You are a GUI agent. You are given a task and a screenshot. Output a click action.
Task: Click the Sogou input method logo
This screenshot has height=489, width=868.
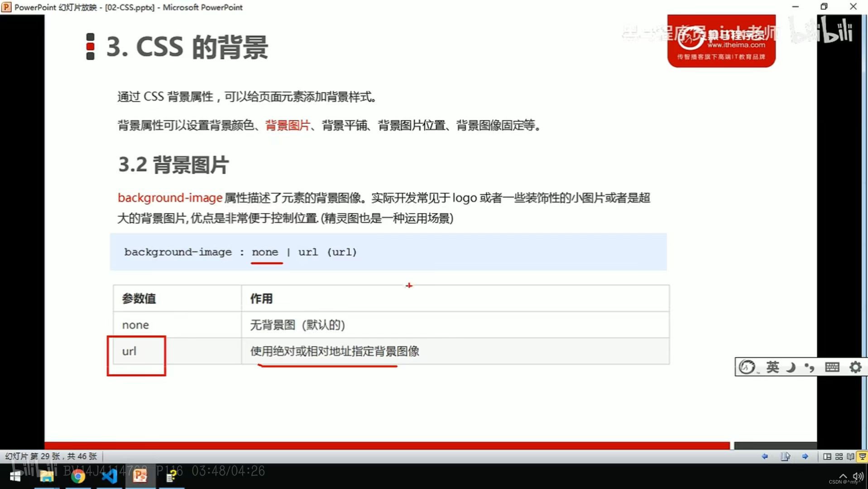747,367
